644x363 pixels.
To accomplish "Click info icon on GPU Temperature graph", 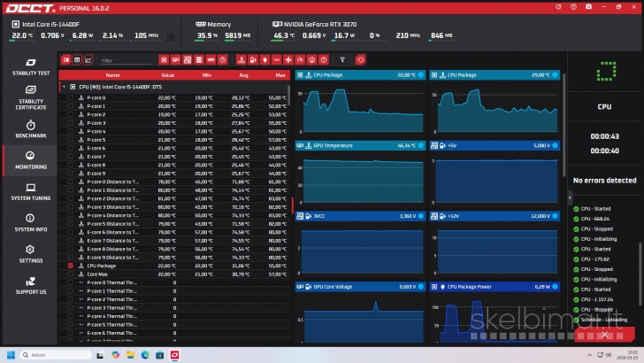I will click(x=420, y=143).
